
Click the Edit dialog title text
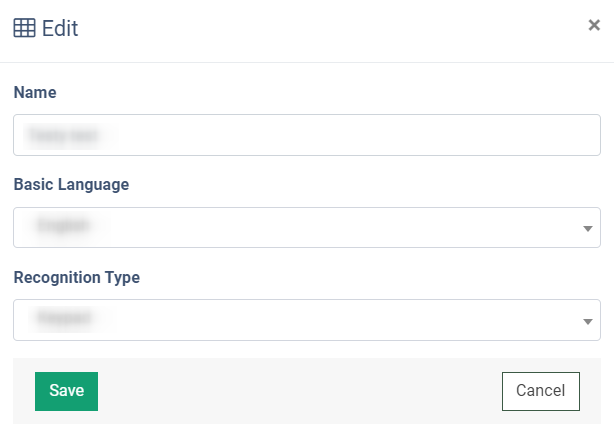click(60, 28)
